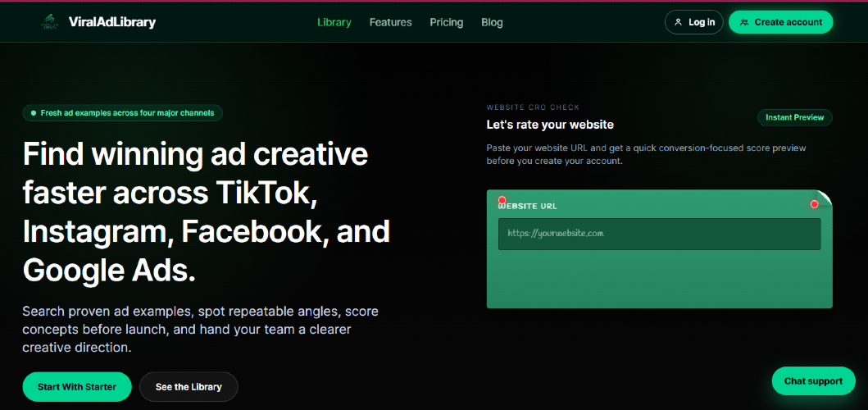The height and width of the screenshot is (410, 868).
Task: Click the ViralAdLibrary logo icon
Action: [x=50, y=22]
